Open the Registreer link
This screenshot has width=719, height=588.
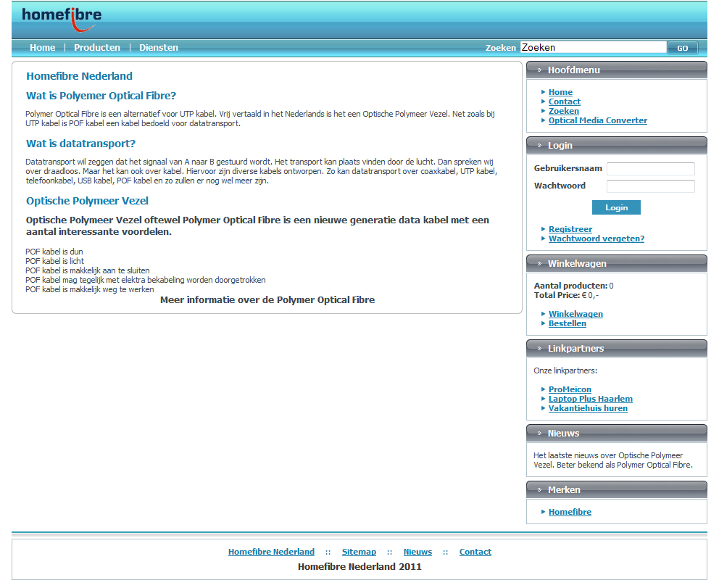click(570, 229)
